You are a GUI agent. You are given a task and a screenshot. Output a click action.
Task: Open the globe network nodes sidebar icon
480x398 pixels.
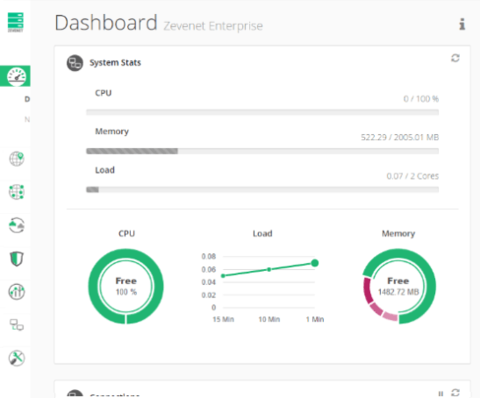[16, 192]
